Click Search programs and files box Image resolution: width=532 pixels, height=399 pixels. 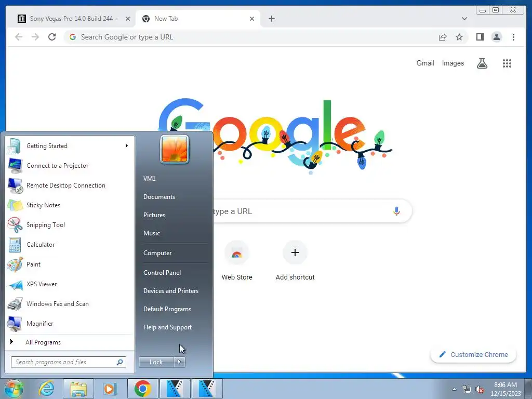(x=68, y=362)
